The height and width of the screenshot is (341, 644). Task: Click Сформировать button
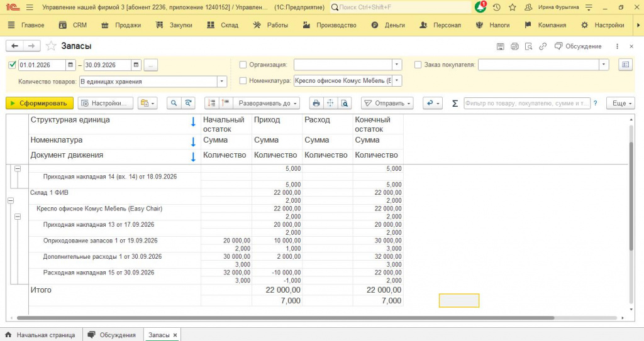40,103
